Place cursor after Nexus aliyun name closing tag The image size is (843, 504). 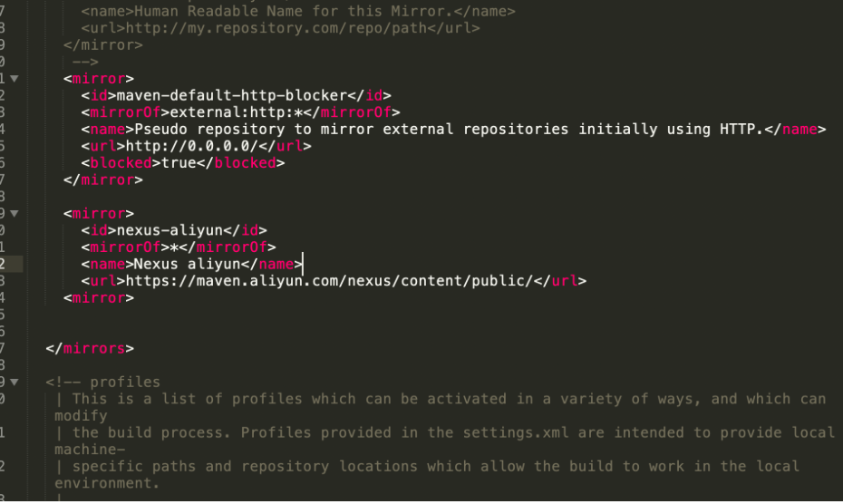[x=303, y=264]
